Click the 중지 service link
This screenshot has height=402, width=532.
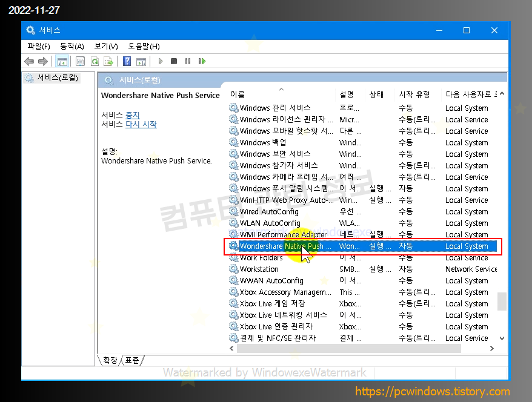[133, 115]
